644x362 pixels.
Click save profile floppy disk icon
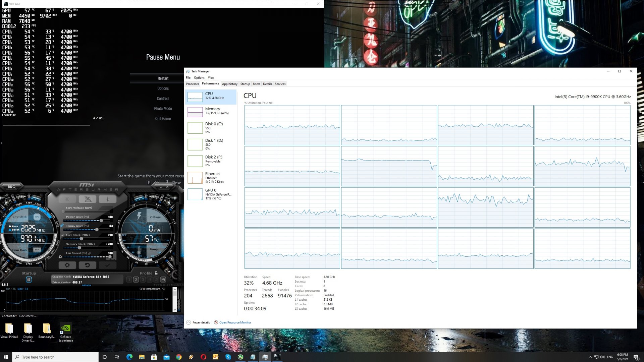(x=163, y=280)
